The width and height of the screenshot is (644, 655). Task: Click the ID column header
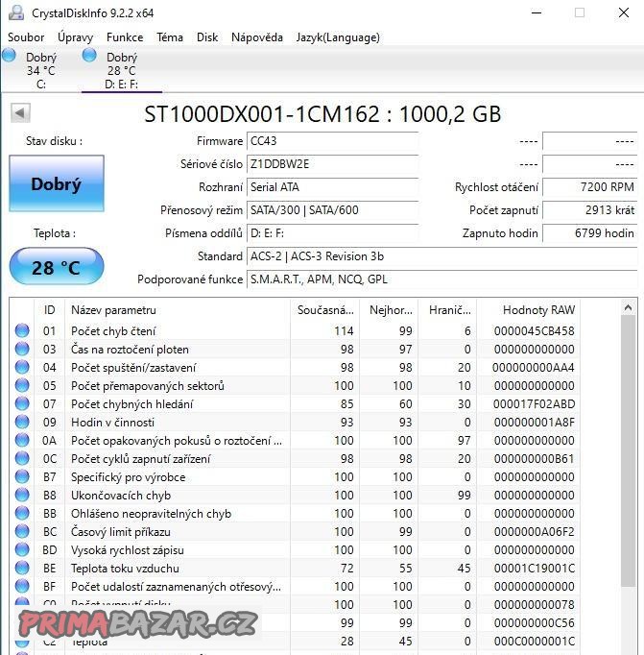tap(49, 310)
